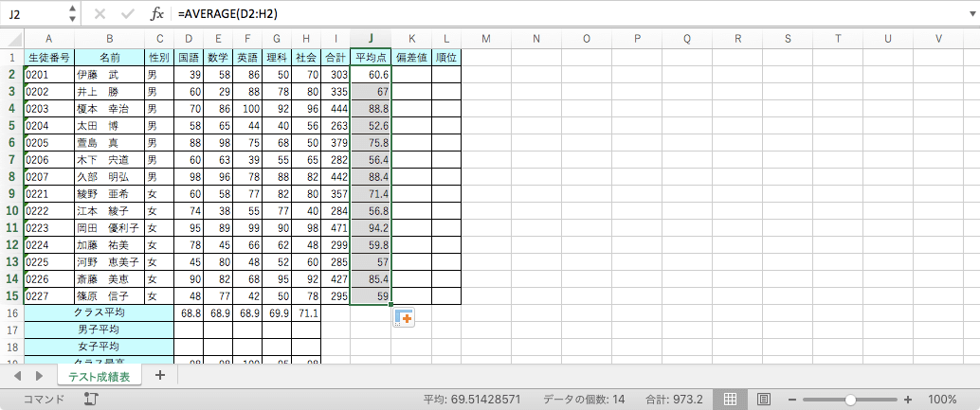Click the 100% zoom level

pos(942,400)
